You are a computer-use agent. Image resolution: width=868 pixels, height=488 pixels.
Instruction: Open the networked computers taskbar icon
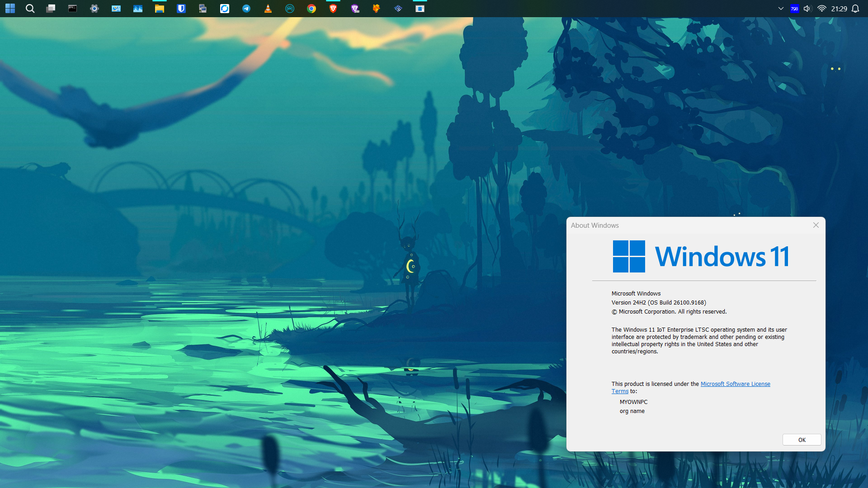click(x=203, y=9)
